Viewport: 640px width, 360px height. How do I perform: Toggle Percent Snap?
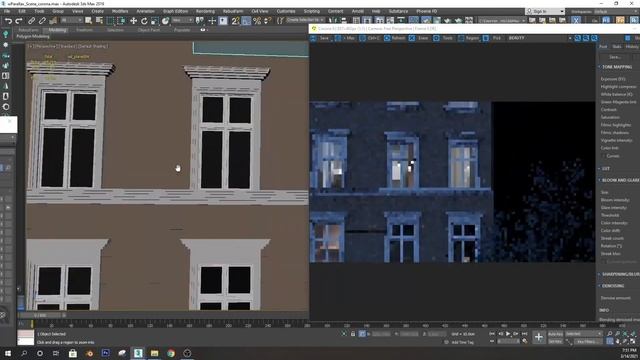(257, 20)
